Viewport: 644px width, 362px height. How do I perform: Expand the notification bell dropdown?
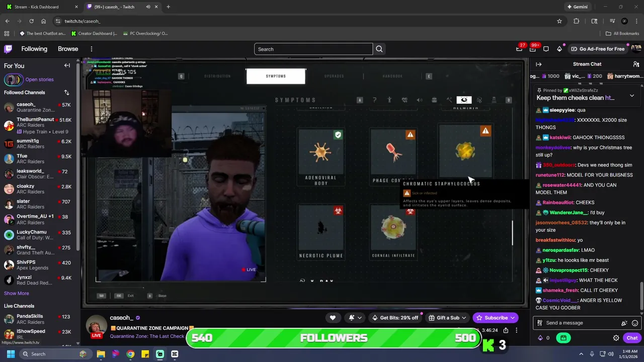[x=359, y=318]
